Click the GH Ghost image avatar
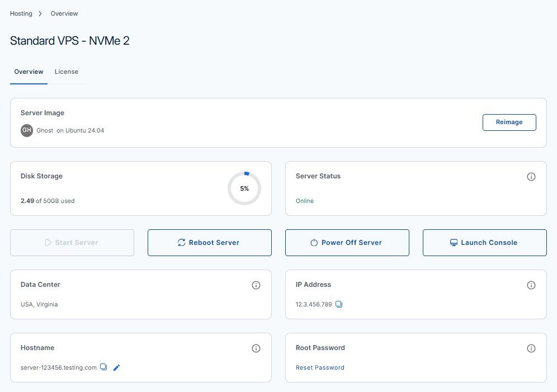557x392 pixels. 27,130
